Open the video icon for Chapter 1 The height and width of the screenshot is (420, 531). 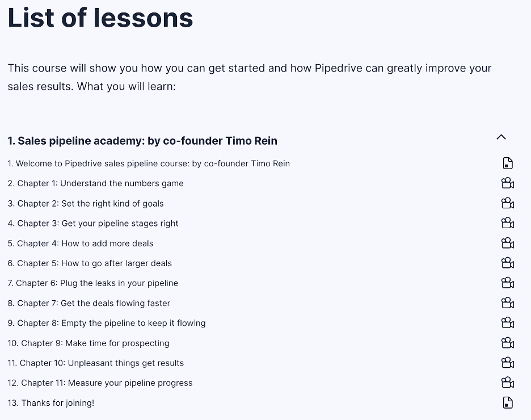point(507,183)
